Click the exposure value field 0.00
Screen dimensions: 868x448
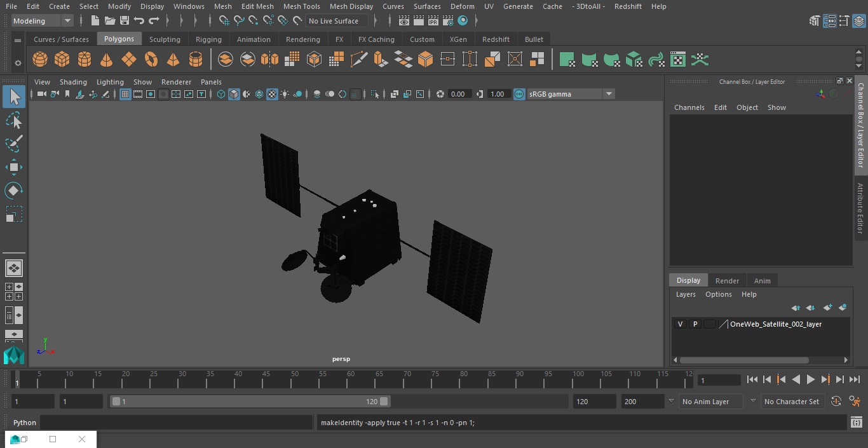click(458, 94)
